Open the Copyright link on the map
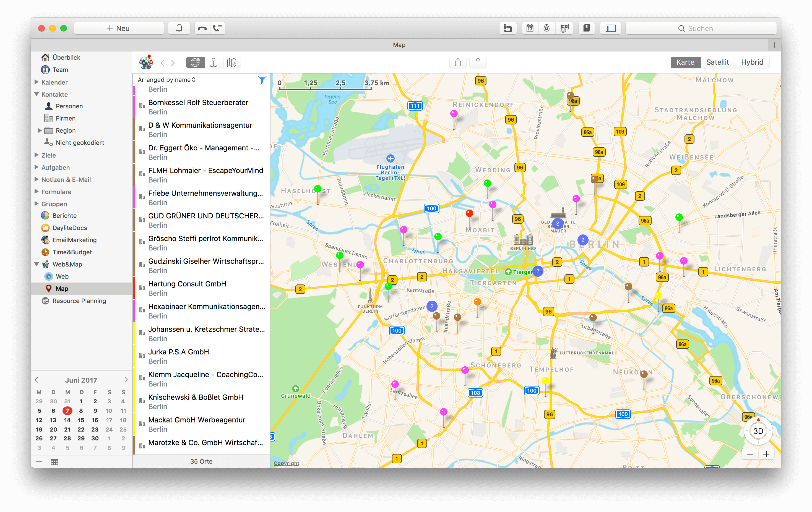Viewport: 812px width, 512px height. click(286, 463)
